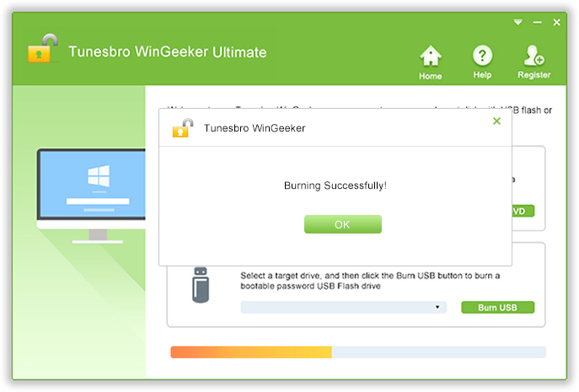Minimize the WinGeeker window

[537, 22]
